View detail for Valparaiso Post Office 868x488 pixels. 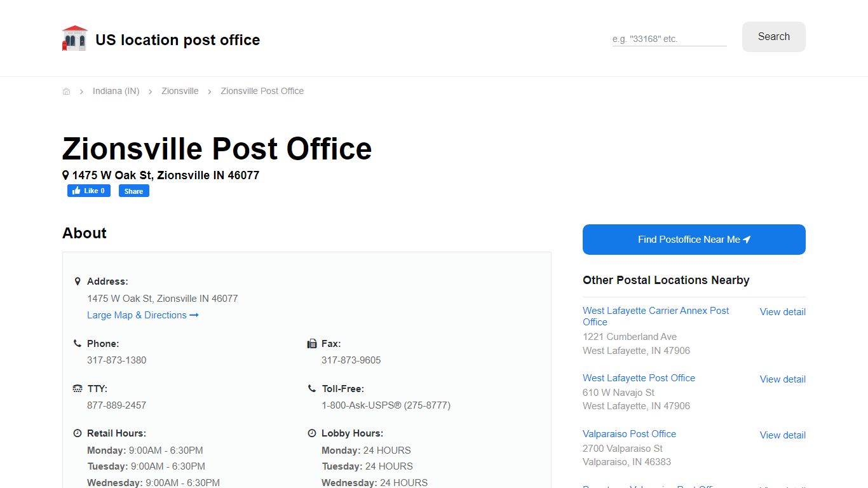tap(783, 435)
